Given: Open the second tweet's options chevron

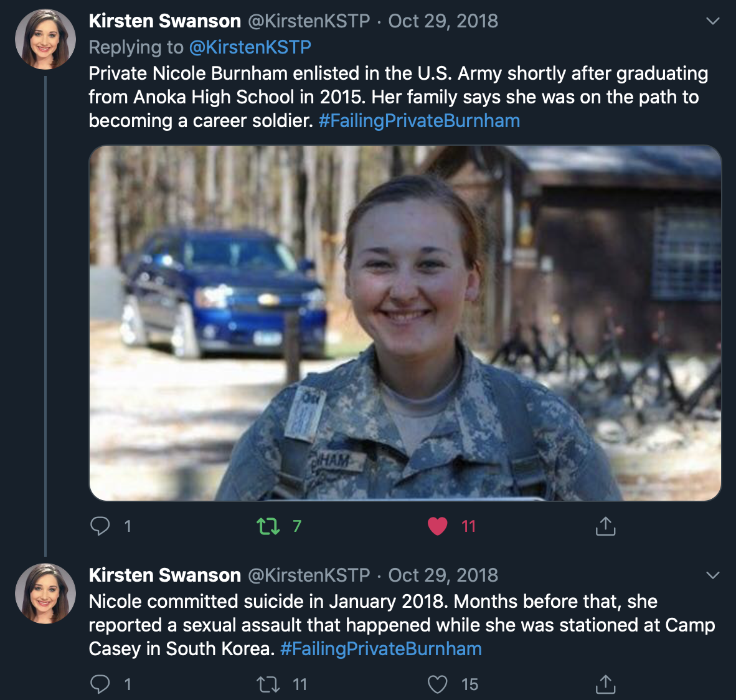Looking at the screenshot, I should (x=712, y=575).
